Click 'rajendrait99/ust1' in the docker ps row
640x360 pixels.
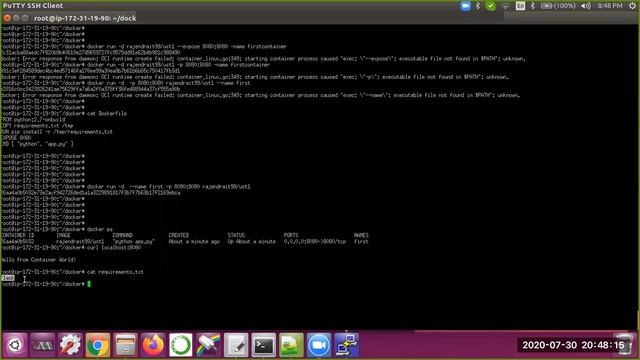point(80,242)
